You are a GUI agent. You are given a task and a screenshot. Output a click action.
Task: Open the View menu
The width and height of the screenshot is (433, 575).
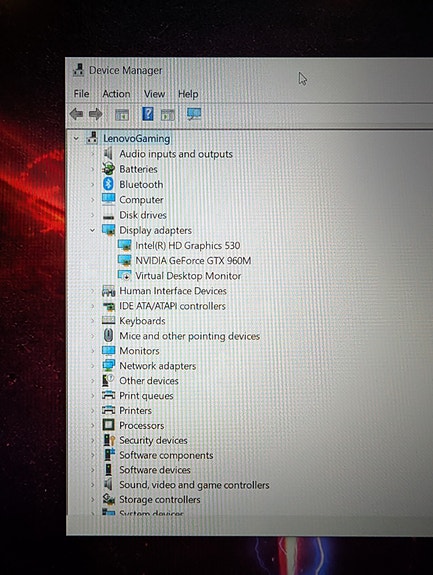[x=154, y=94]
